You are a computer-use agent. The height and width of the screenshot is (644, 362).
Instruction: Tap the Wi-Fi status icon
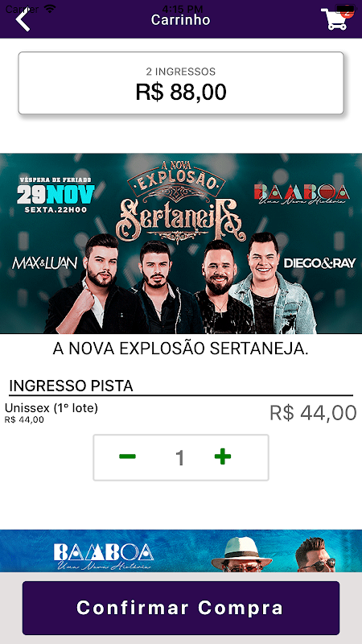[50, 8]
